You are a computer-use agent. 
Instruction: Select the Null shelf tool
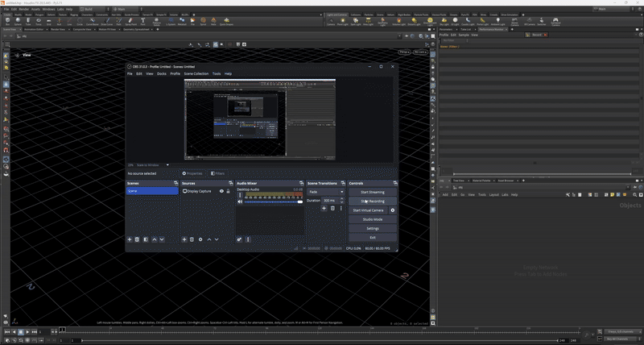pyautogui.click(x=59, y=21)
